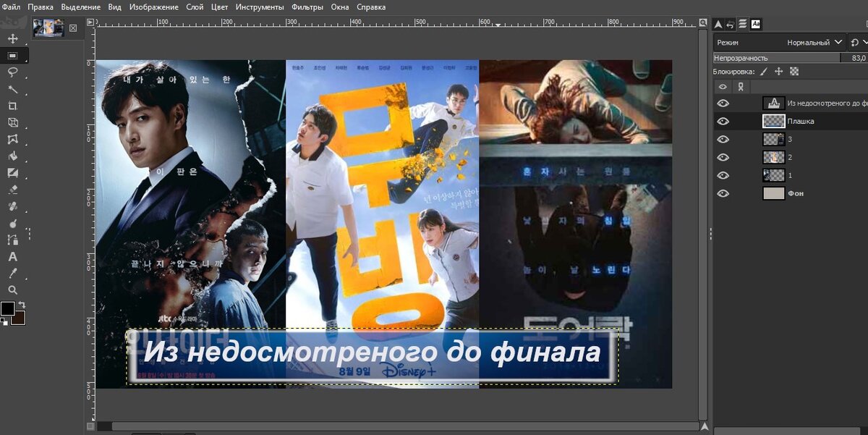Screen dimensions: 868x435
Task: Toggle lock alpha channel icon
Action: [794, 72]
